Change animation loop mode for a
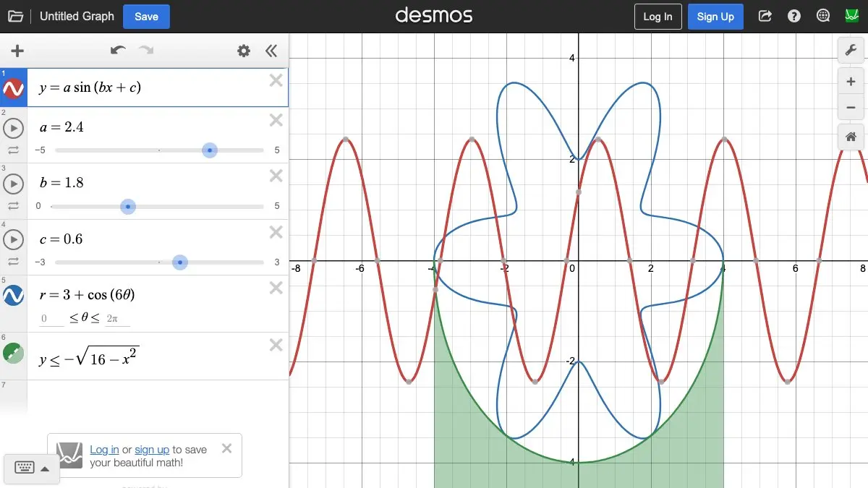Screen dimensions: 868x488 click(14, 150)
